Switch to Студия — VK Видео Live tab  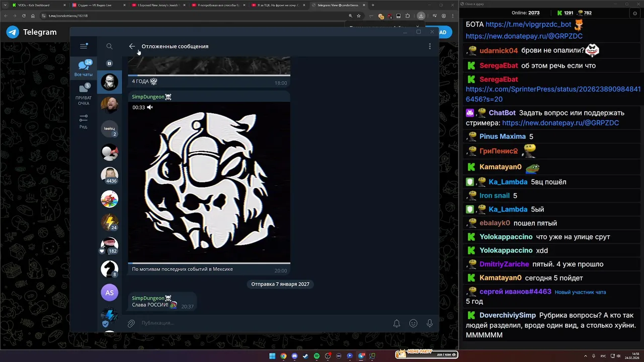point(98,5)
